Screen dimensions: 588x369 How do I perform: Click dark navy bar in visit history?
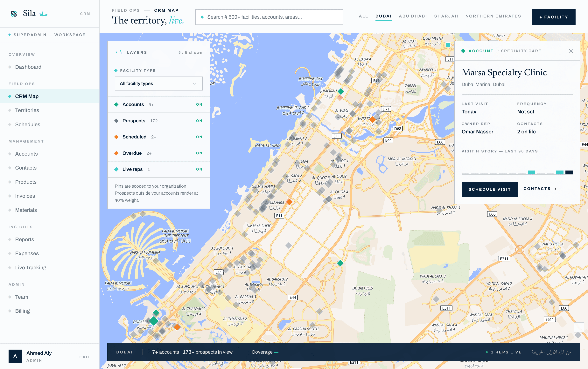(x=569, y=172)
